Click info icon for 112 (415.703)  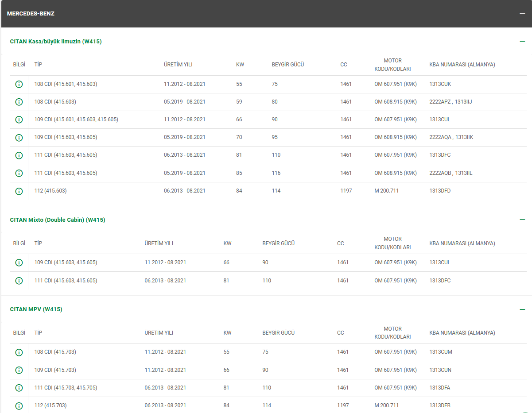pos(19,405)
